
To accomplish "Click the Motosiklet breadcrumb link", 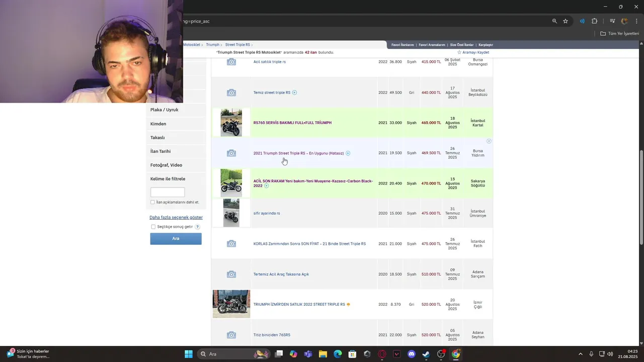I will pyautogui.click(x=192, y=45).
